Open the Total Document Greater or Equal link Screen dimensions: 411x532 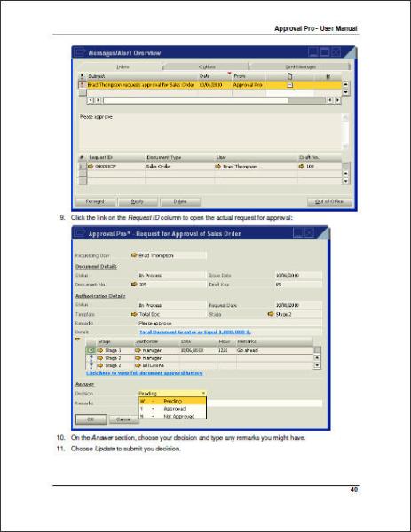click(195, 332)
